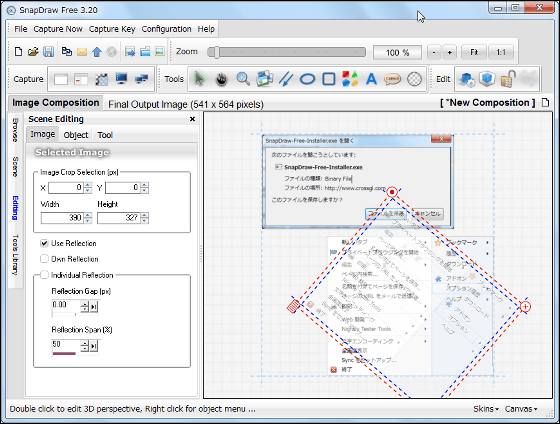
Task: Enable the Use Reflection checkbox
Action: point(44,244)
